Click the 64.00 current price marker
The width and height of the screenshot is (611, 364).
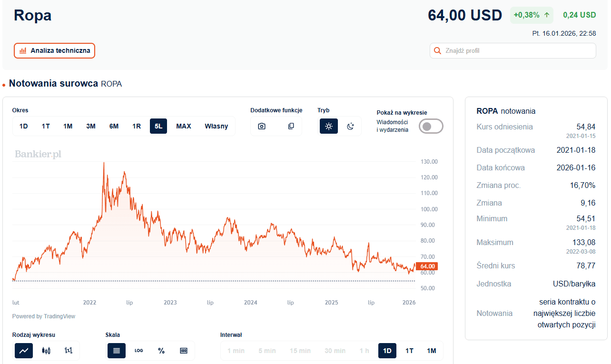click(x=427, y=266)
